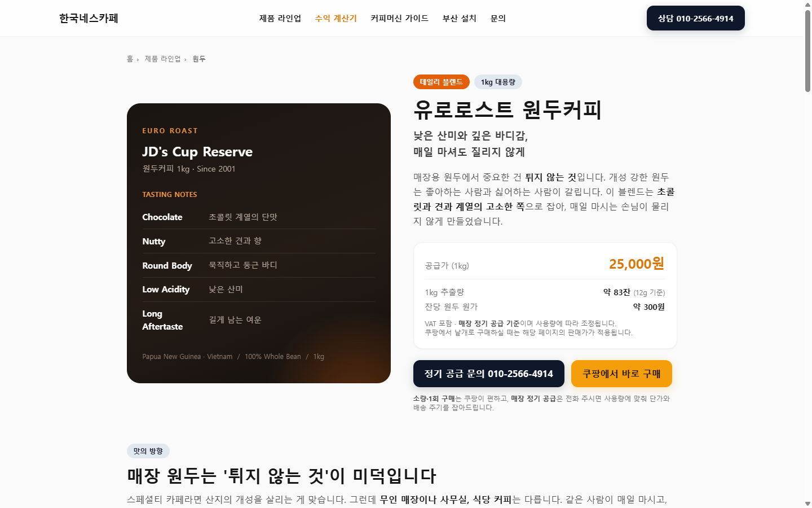Click the EURO ROAST card label

click(170, 131)
